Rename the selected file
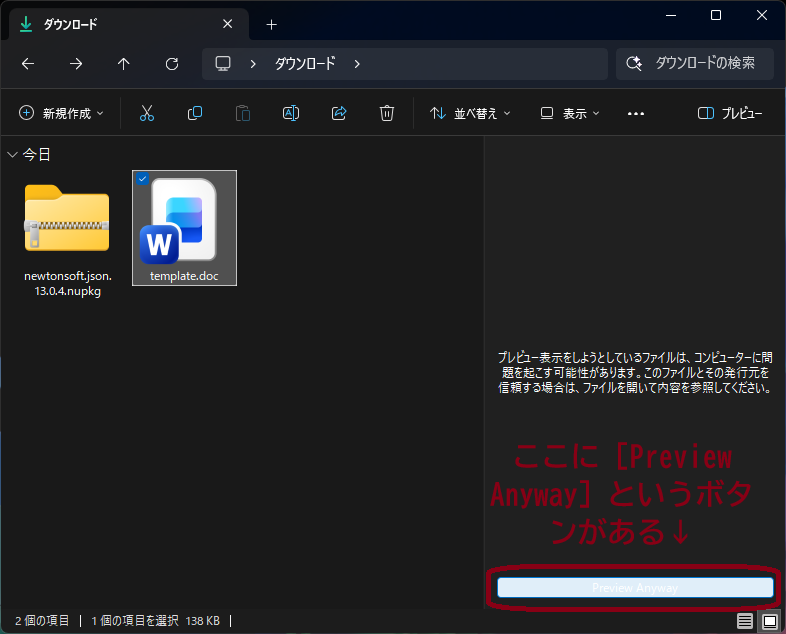Screen dimensions: 786x634 click(291, 113)
